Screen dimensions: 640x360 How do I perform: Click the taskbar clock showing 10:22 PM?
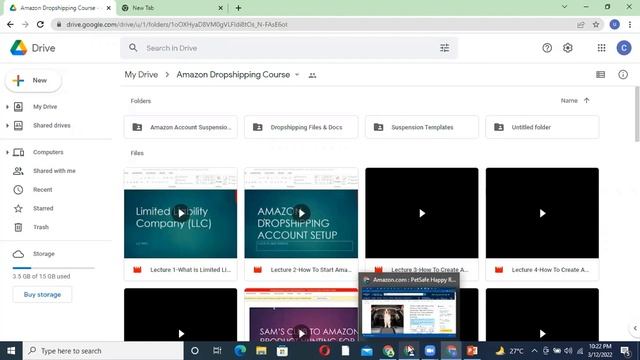pos(600,351)
